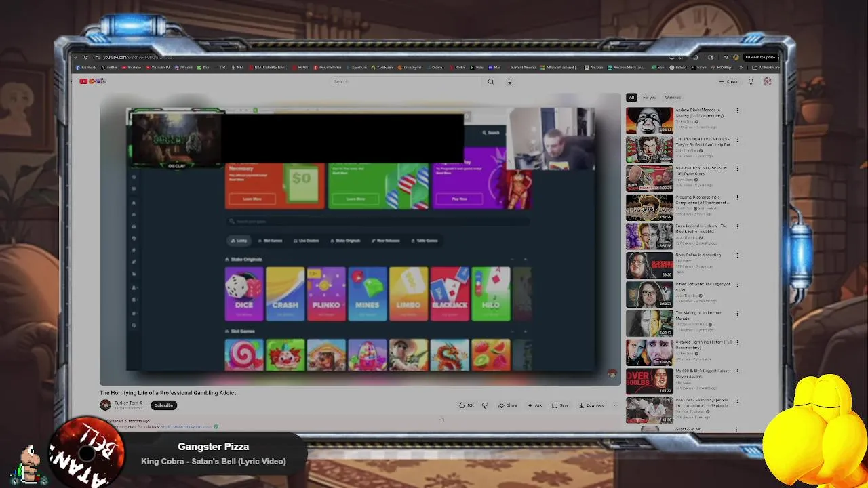Reload the browser page
Viewport: 868px width, 488px height.
click(x=85, y=57)
